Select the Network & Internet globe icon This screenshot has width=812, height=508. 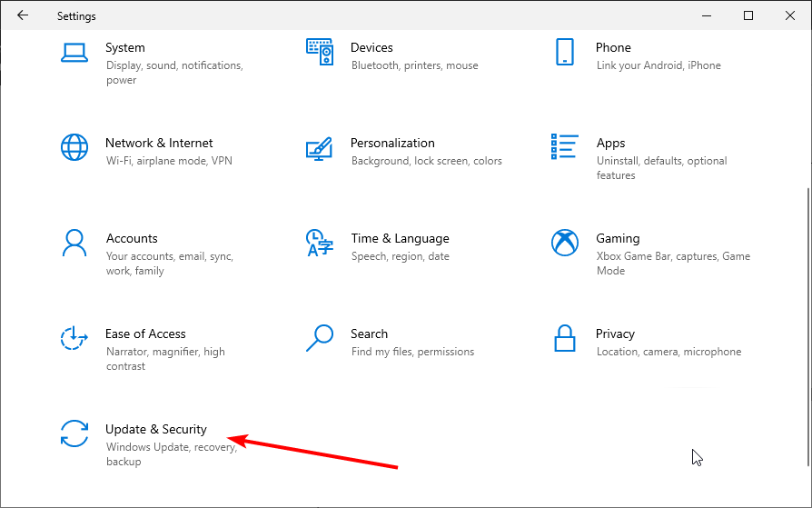(x=74, y=146)
